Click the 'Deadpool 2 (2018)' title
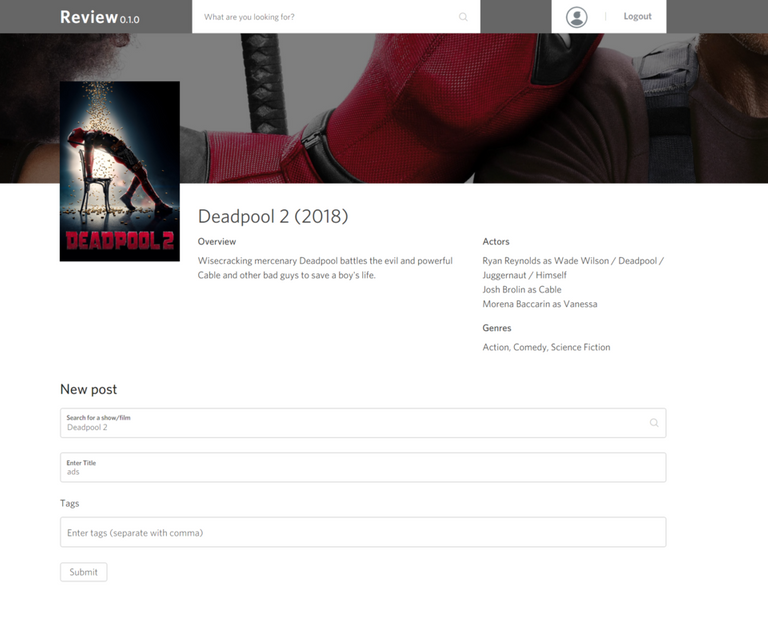 click(273, 216)
